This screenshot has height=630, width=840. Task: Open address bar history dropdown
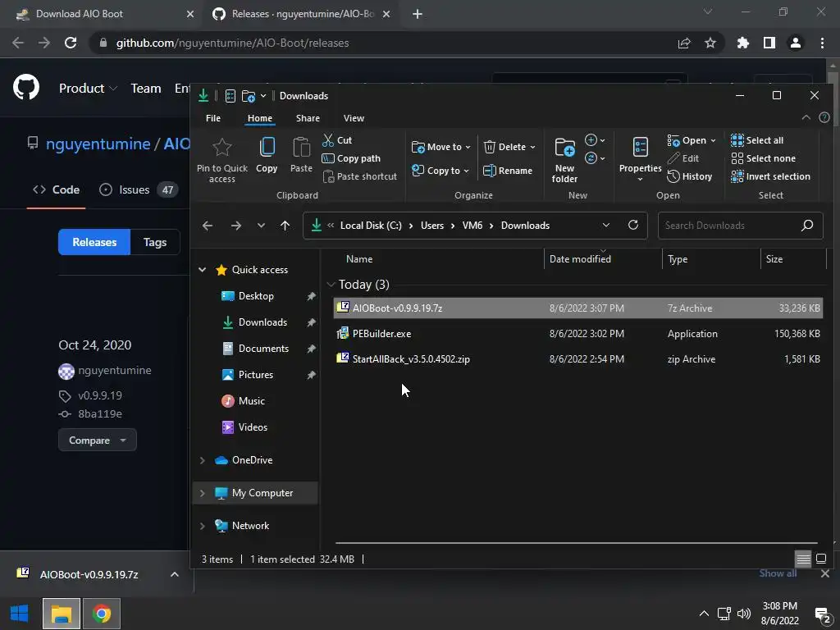[x=606, y=225]
